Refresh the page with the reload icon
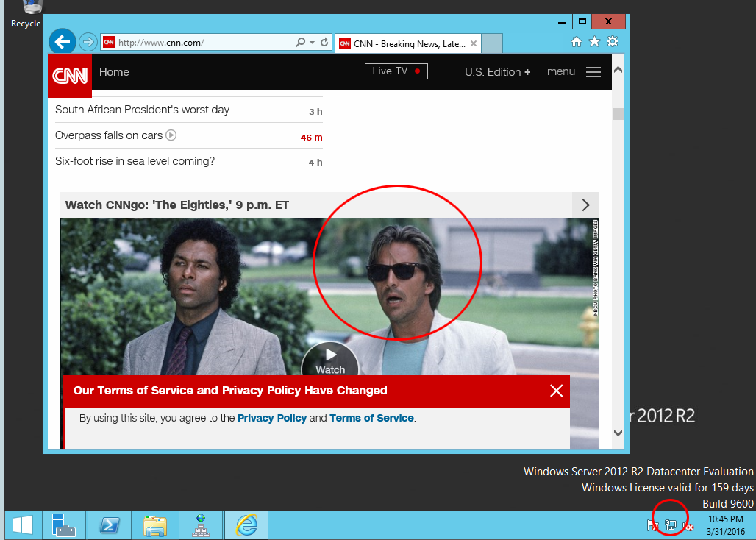This screenshot has height=540, width=756. [324, 43]
